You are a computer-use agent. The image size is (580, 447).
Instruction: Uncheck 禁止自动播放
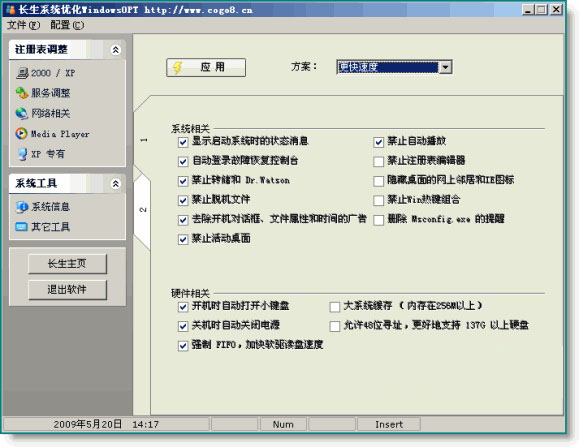point(378,142)
